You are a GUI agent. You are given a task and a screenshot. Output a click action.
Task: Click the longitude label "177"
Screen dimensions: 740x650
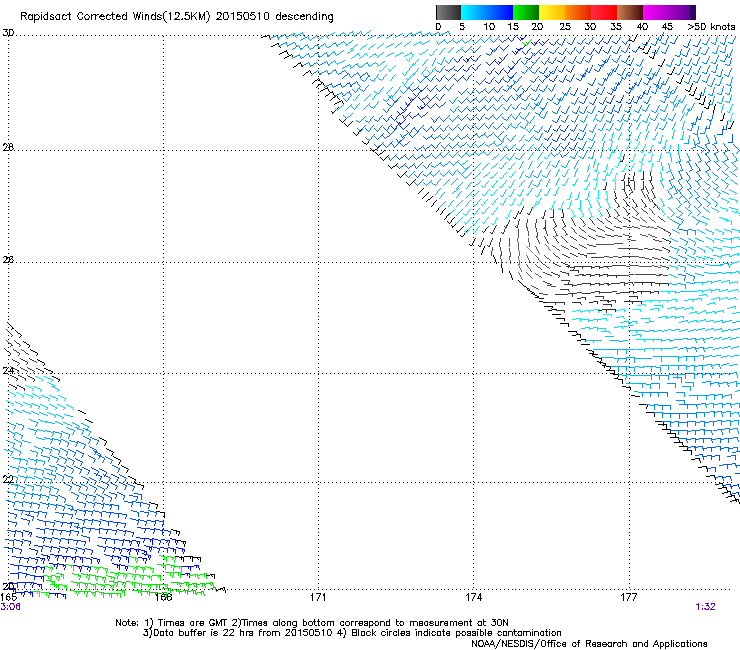(629, 597)
